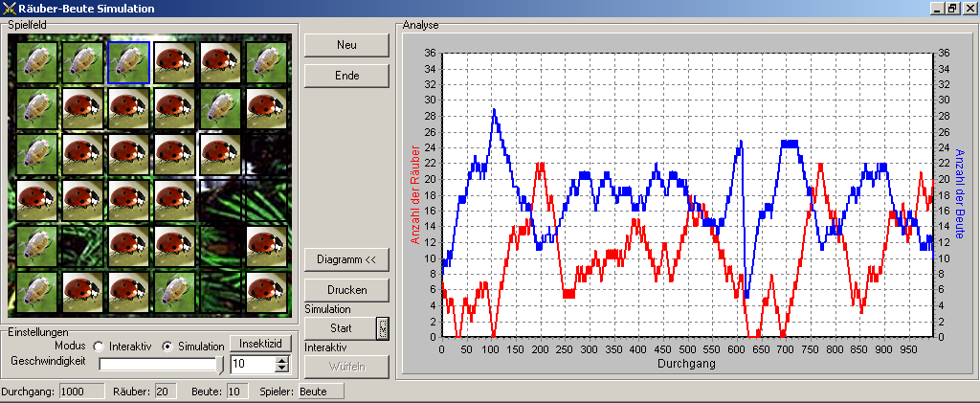Click the empty cell in the bottom row

click(x=222, y=292)
